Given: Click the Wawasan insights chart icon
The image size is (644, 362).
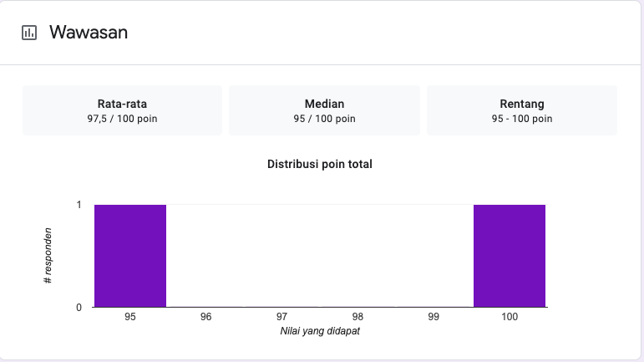Looking at the screenshot, I should (29, 33).
